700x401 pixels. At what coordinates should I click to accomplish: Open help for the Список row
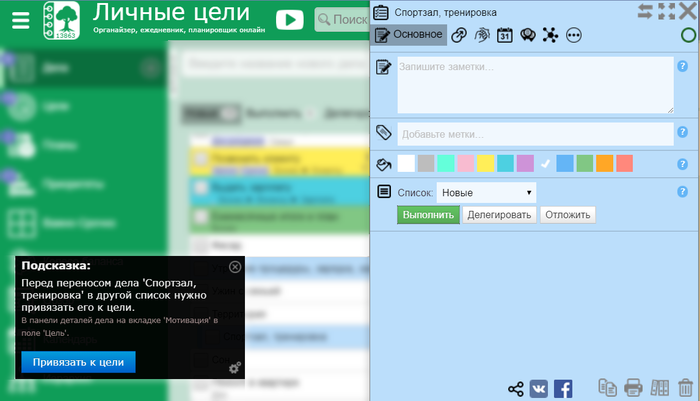click(x=682, y=192)
